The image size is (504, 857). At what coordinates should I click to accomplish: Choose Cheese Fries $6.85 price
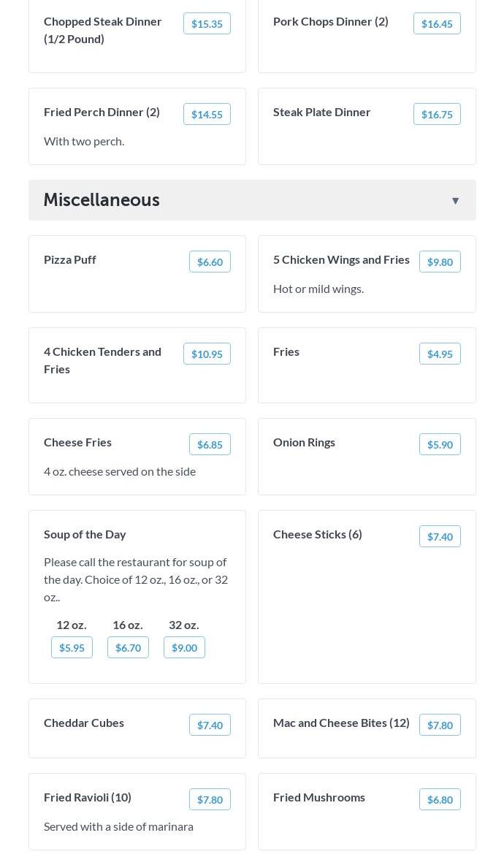click(x=210, y=444)
